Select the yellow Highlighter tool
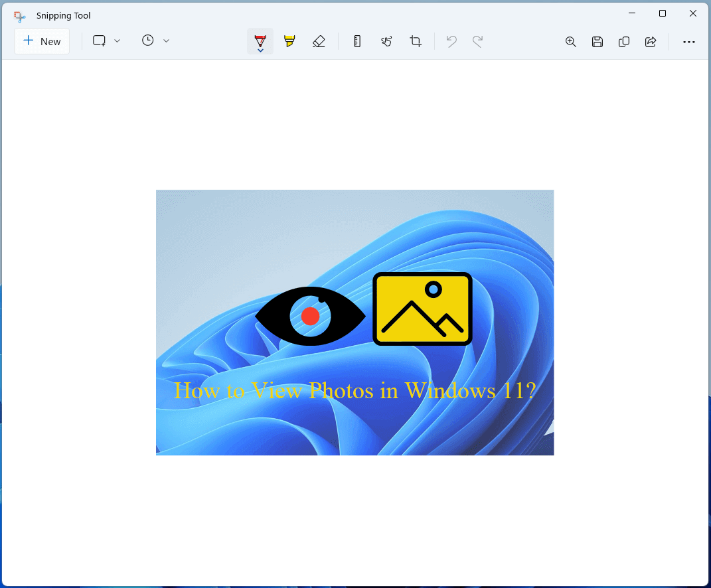Viewport: 711px width, 588px height. (x=289, y=41)
